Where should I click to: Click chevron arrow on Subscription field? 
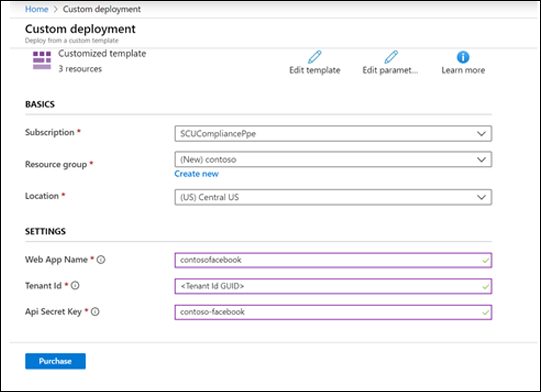[x=481, y=134]
